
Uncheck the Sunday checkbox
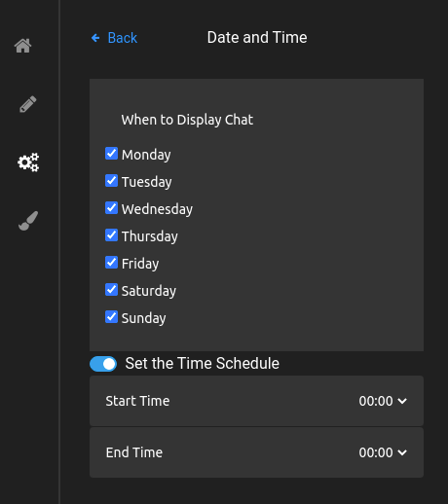[111, 317]
